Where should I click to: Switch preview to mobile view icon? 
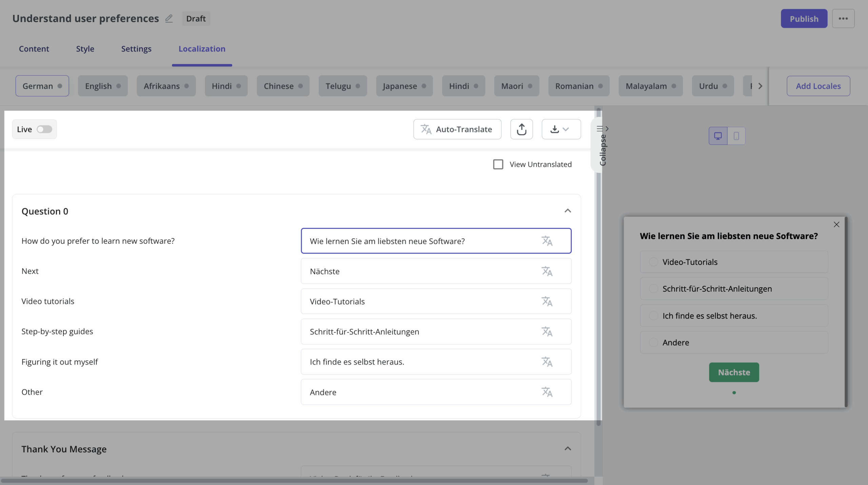[736, 135]
